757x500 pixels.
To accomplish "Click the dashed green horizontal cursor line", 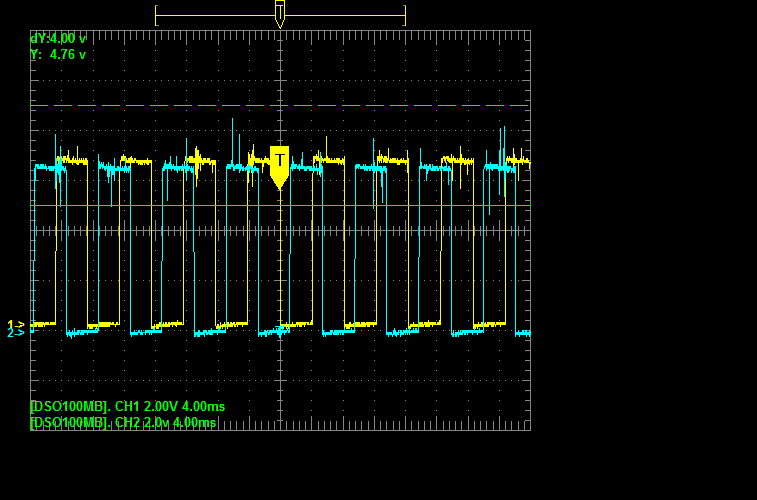I will coord(400,105).
